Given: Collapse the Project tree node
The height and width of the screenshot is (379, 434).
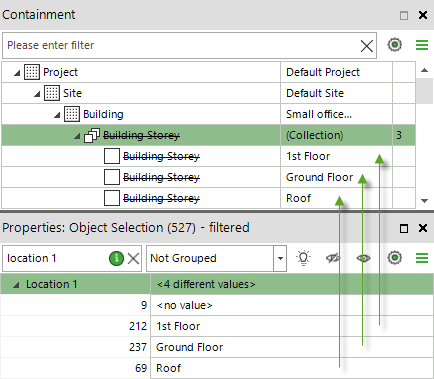Looking at the screenshot, I should coord(17,73).
